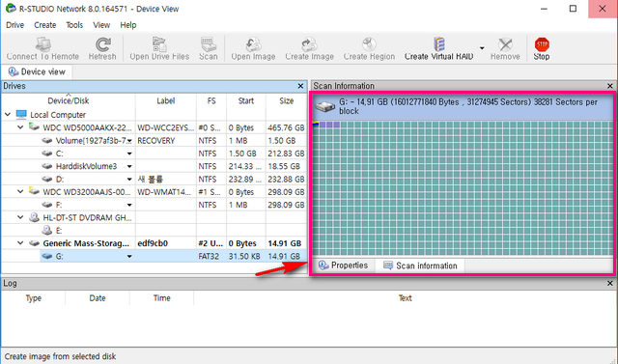This screenshot has width=618, height=364.
Task: Select Generic Mass-Storage device row
Action: 154,243
